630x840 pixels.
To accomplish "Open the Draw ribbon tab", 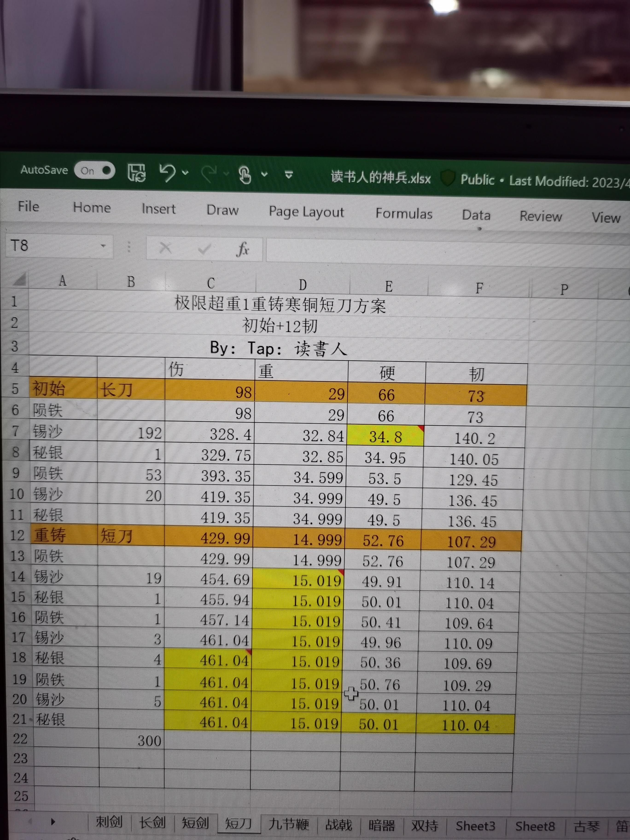I will click(x=222, y=210).
